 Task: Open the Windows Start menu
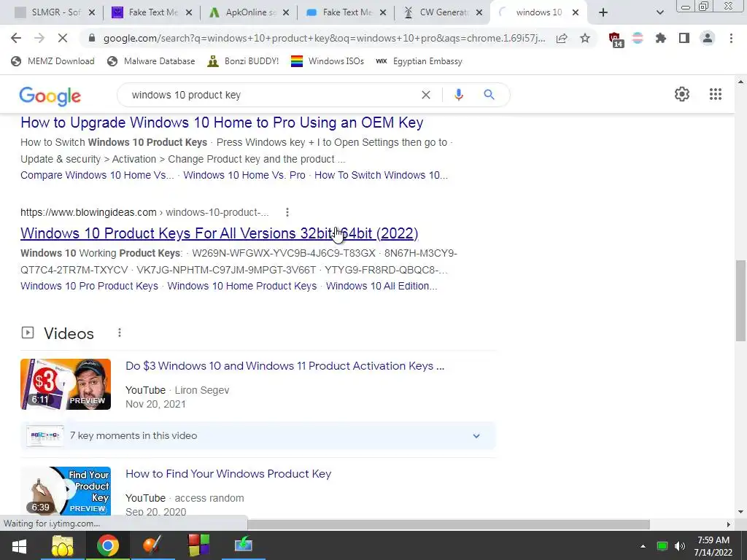[19, 545]
